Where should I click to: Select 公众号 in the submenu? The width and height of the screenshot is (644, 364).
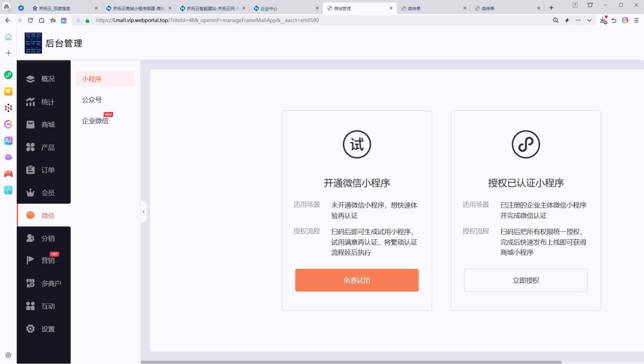pyautogui.click(x=92, y=100)
